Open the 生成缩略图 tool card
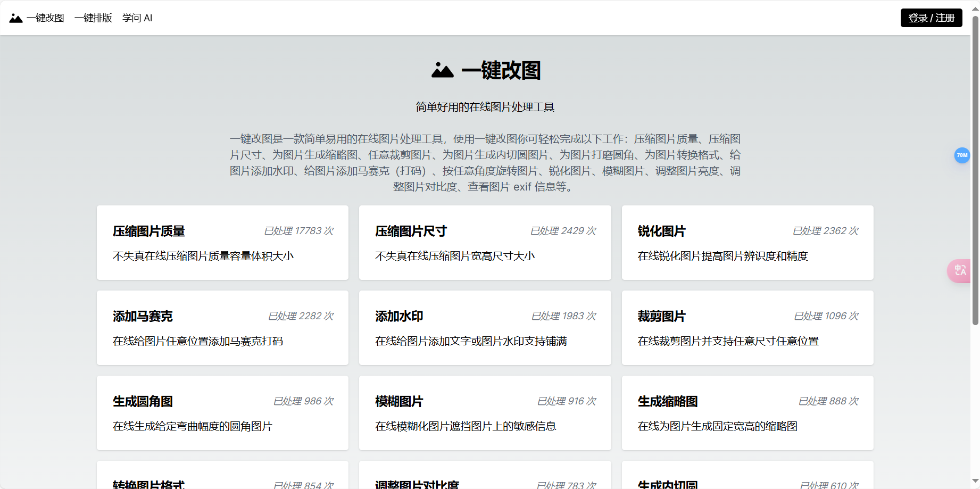The height and width of the screenshot is (489, 980). point(747,413)
